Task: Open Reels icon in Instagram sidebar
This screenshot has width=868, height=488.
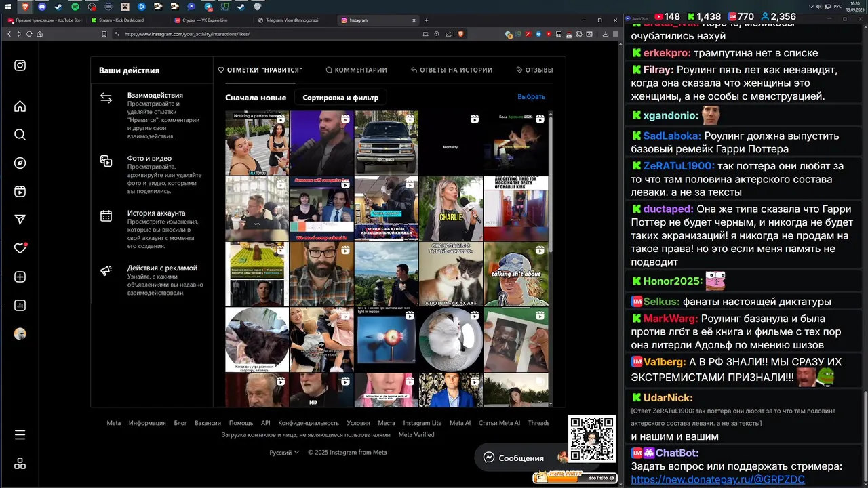Action: tap(20, 192)
